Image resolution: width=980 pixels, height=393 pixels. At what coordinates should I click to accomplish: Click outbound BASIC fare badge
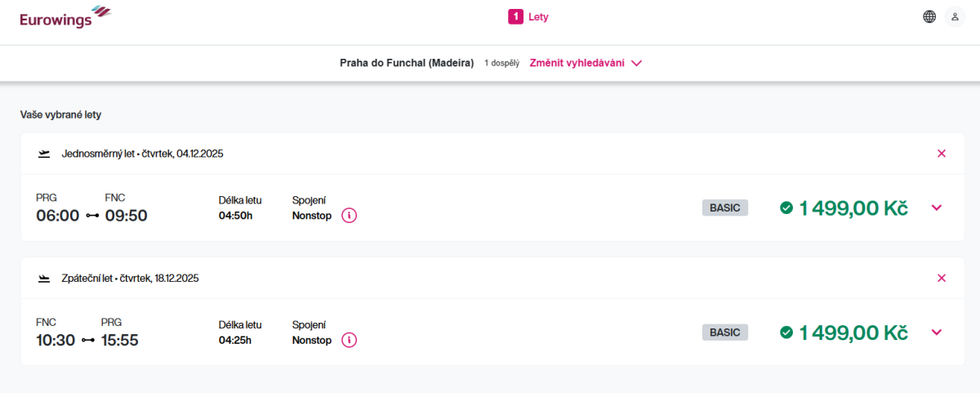click(x=724, y=208)
